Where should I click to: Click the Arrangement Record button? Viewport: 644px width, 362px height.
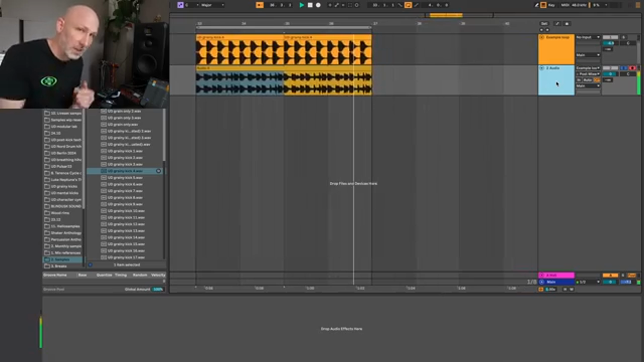click(318, 5)
